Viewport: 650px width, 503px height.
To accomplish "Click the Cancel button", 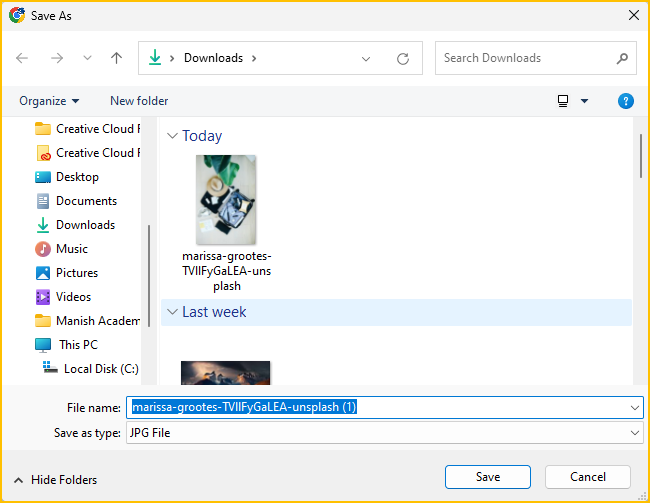I will [587, 477].
